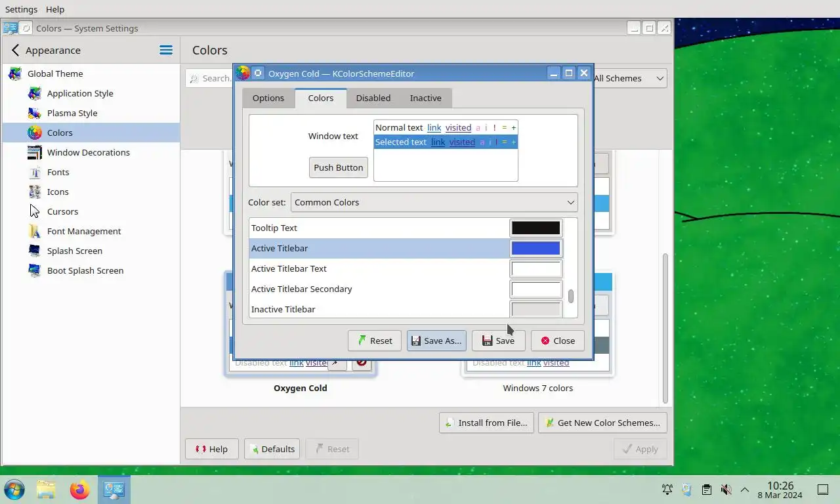Click the Reset button in the color editor
The width and height of the screenshot is (840, 504).
click(x=375, y=341)
